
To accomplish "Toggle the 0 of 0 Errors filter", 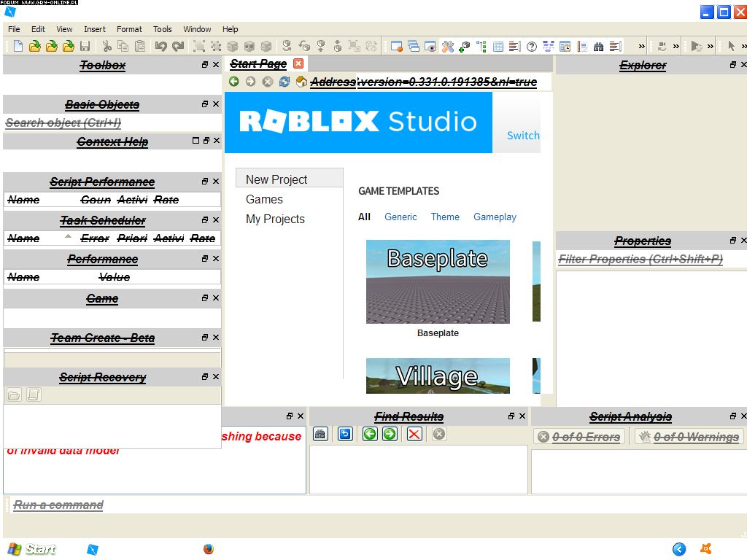I will [x=579, y=437].
